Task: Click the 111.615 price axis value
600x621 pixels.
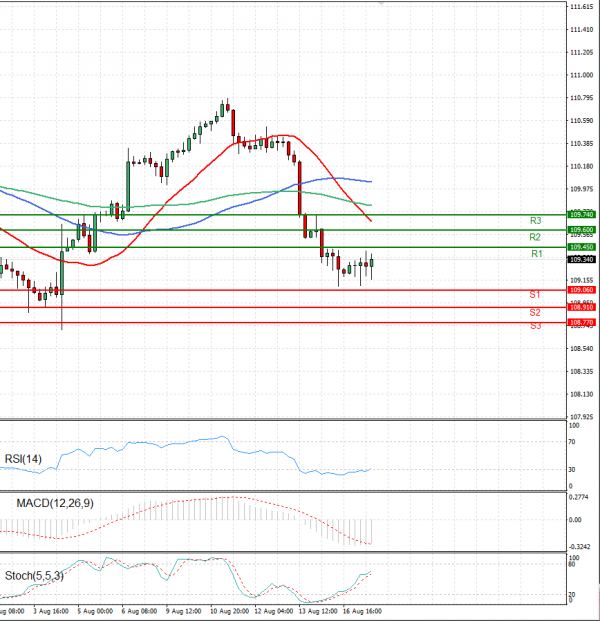Action: [582, 7]
